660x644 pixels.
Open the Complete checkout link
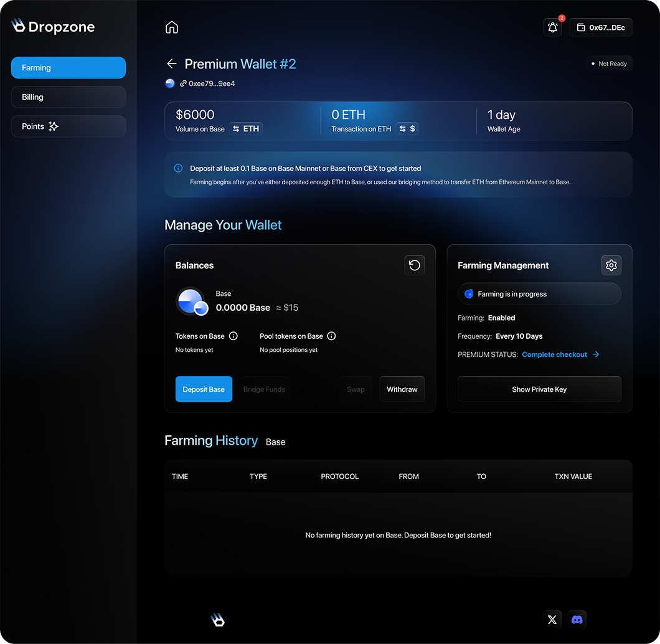tap(554, 354)
